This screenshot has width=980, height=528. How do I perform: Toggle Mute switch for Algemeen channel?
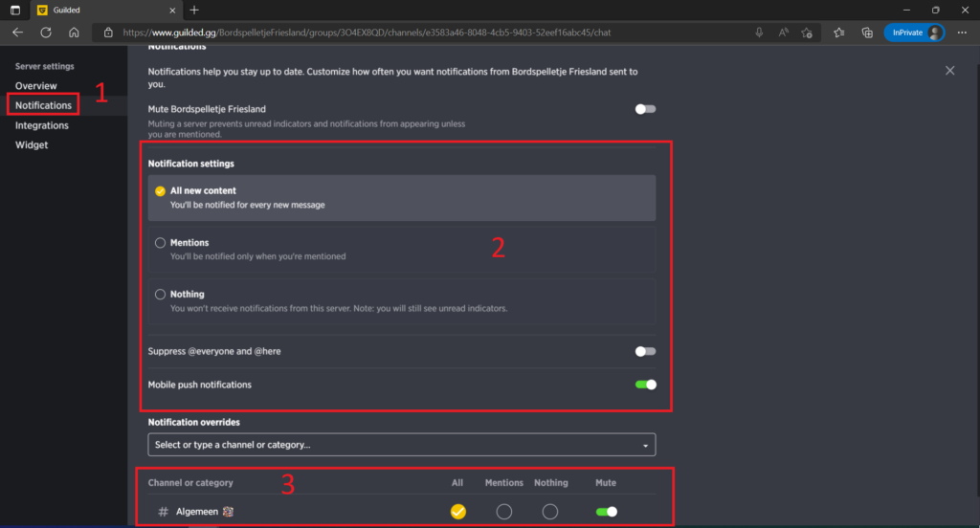[x=606, y=511]
